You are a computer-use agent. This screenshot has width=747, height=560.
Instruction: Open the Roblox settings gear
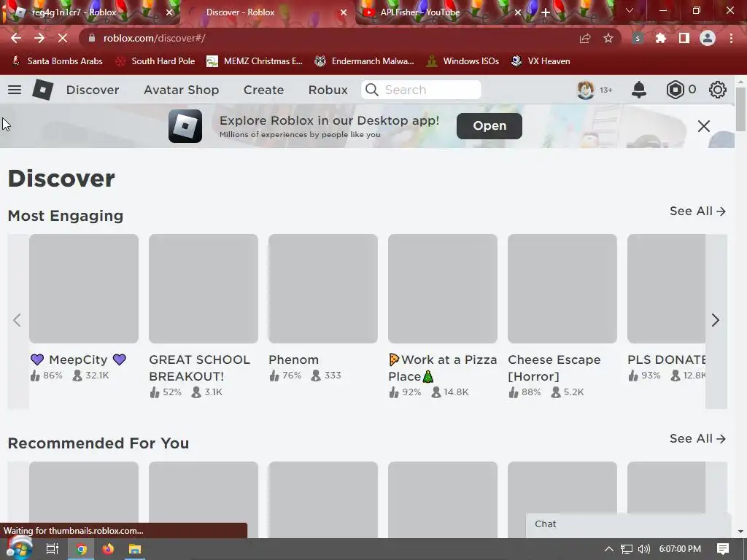point(718,90)
